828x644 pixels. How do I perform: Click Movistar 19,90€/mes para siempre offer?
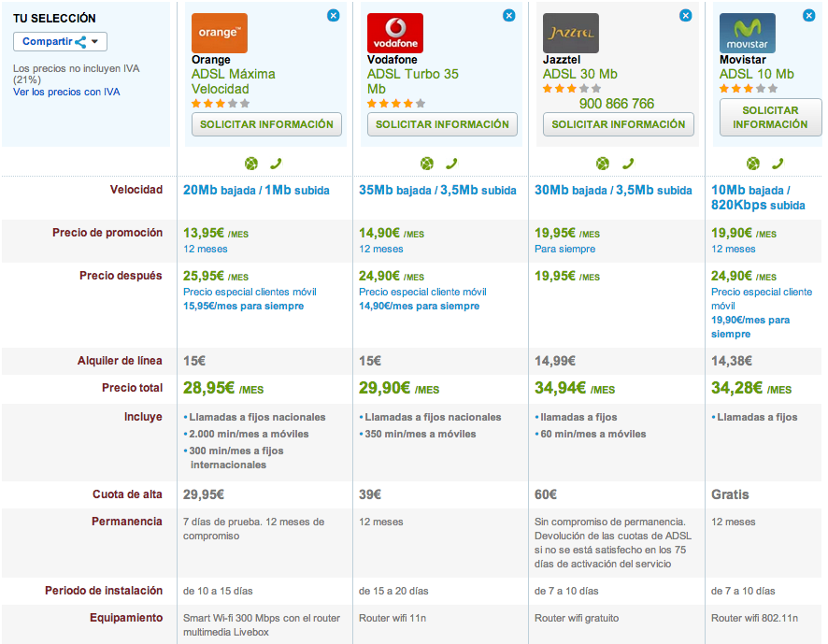[x=750, y=327]
